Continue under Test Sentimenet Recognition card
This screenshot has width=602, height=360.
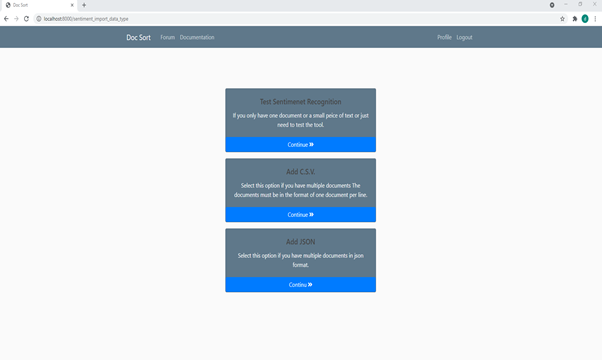coord(301,145)
